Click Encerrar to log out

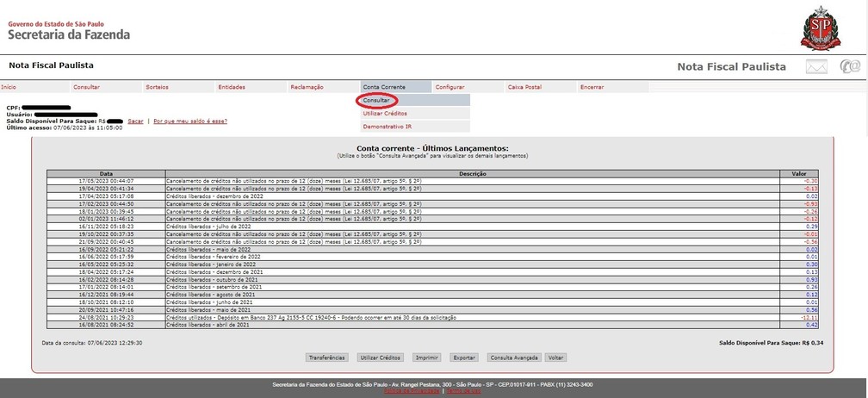coord(592,87)
